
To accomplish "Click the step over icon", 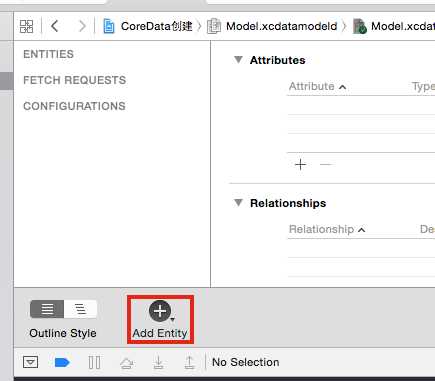I will click(x=127, y=363).
